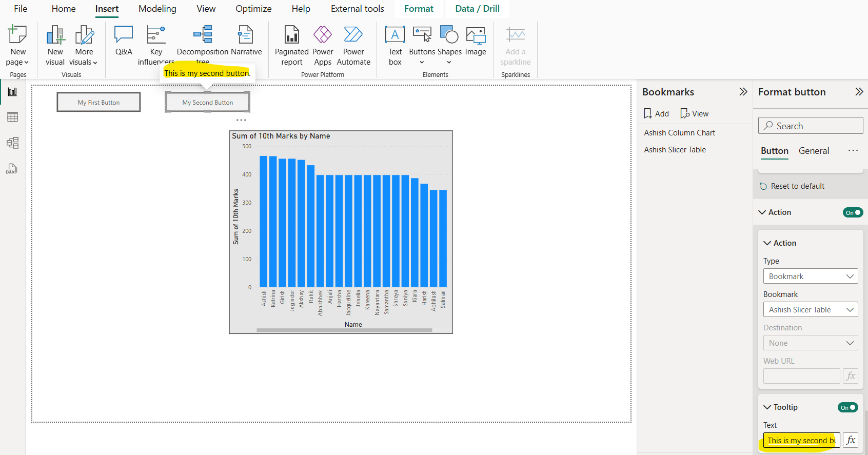The height and width of the screenshot is (455, 868).
Task: Switch to Table view in left sidebar
Action: click(12, 117)
